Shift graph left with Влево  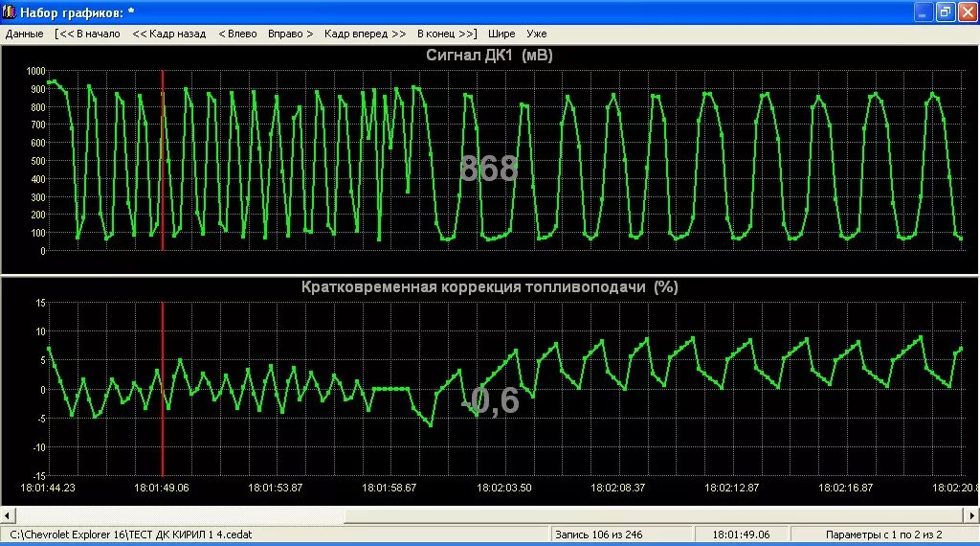point(237,34)
